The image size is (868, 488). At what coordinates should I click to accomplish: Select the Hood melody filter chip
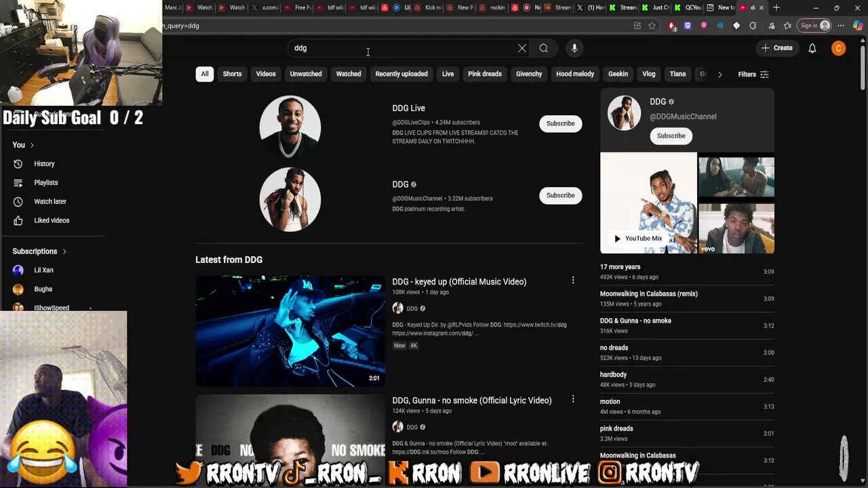[575, 74]
